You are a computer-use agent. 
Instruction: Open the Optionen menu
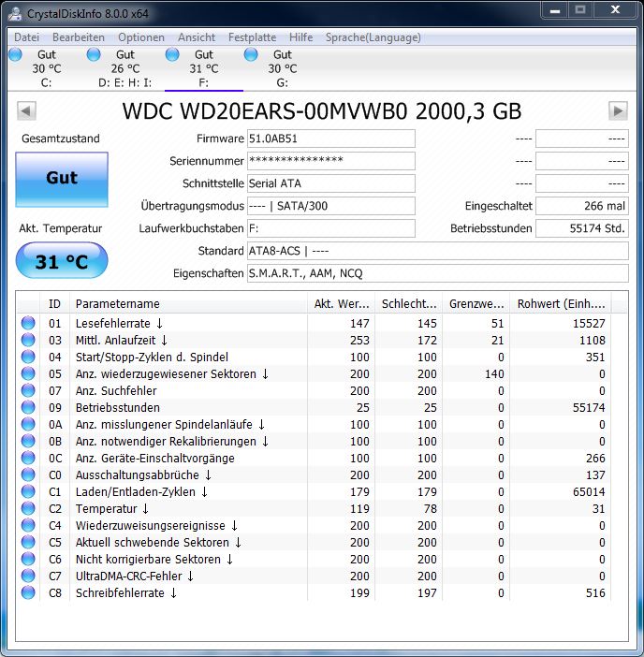140,37
